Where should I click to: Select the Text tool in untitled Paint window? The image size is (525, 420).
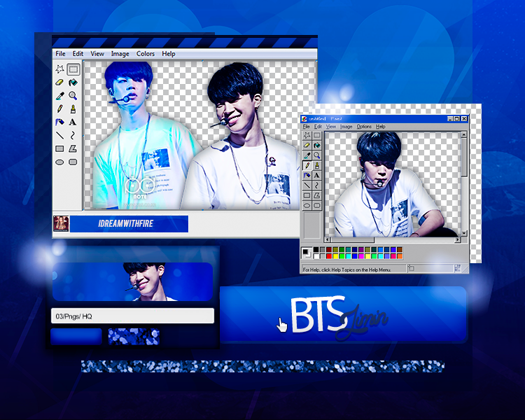[x=316, y=176]
